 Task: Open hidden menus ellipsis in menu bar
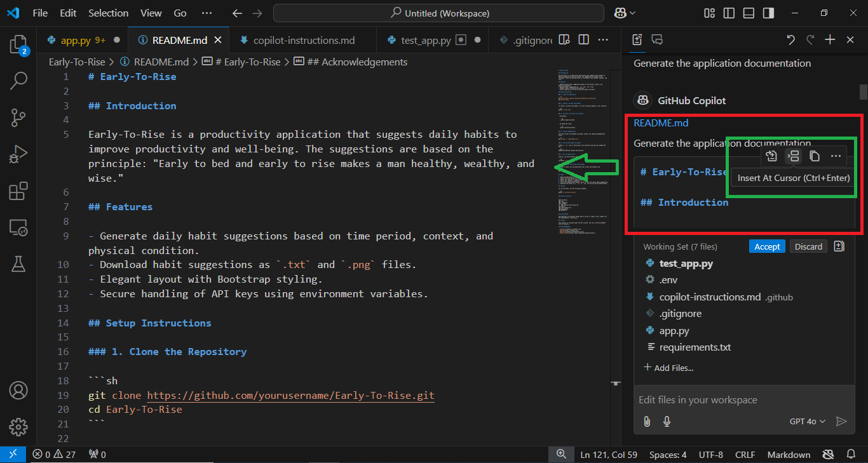click(x=207, y=13)
